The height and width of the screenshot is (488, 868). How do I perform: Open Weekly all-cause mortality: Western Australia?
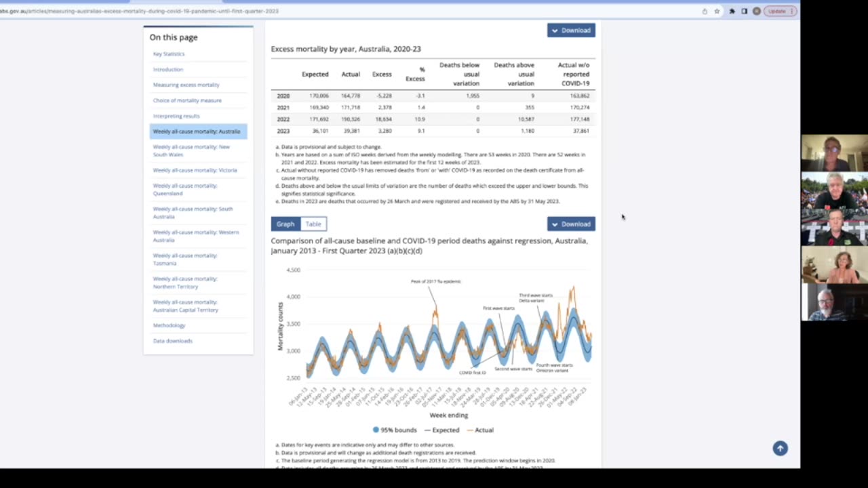pos(196,236)
